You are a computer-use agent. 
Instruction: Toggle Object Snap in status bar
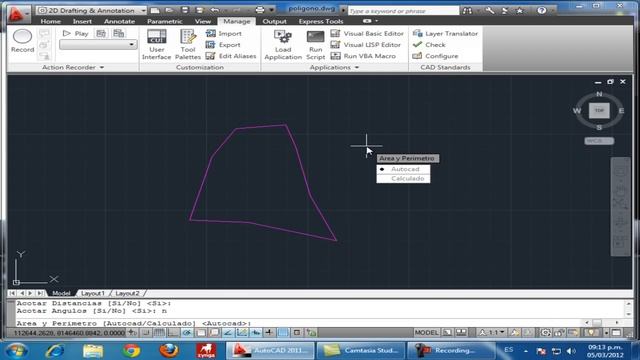[201, 333]
